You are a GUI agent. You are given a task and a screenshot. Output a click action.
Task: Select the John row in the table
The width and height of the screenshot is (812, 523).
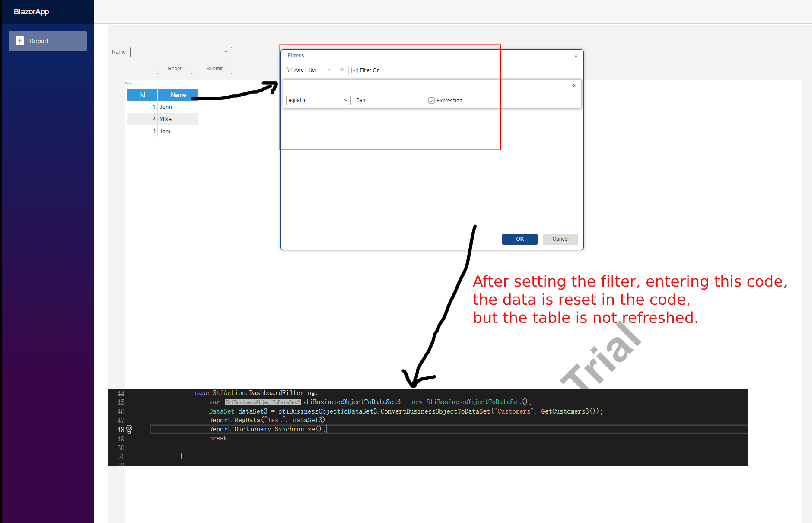click(162, 107)
